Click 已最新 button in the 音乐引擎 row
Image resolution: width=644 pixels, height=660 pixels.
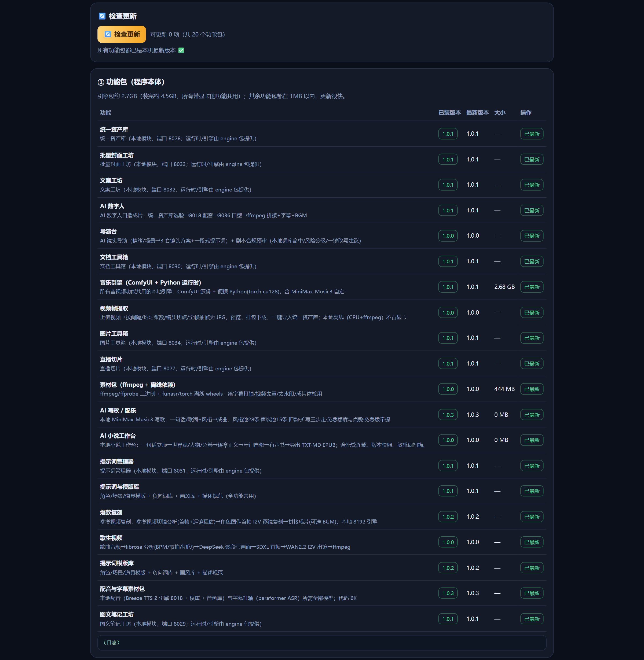[x=531, y=287]
